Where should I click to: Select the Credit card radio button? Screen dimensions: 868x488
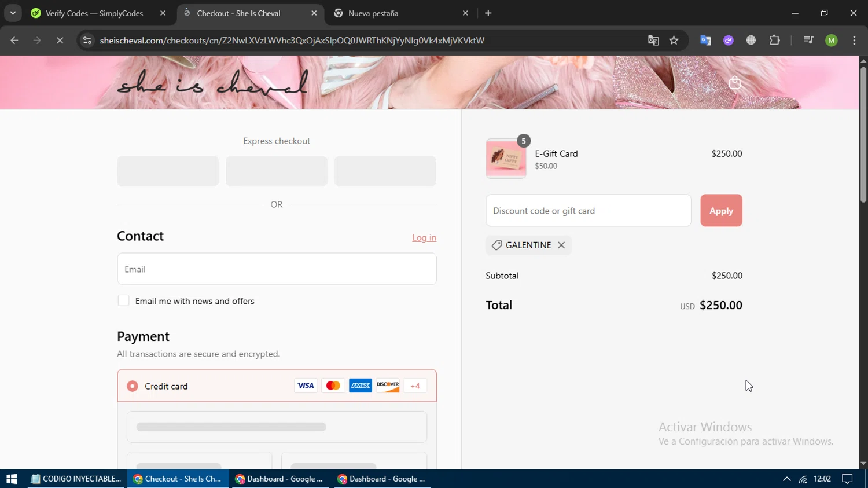pos(133,386)
